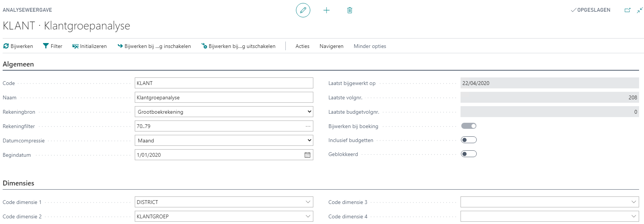Click the Bijwerken refresh action
This screenshot has height=224, width=644.
pos(18,46)
